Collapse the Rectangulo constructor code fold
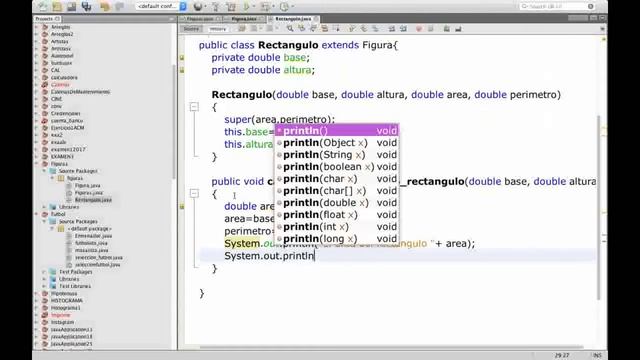Image resolution: width=640 pixels, height=360 pixels. click(x=194, y=107)
